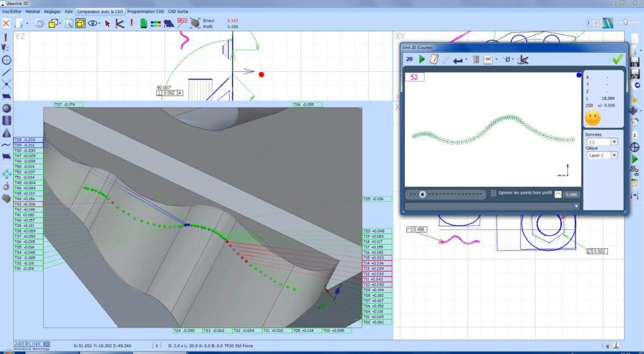Click the blue return arrow button in dialog
Viewport: 644px width, 354px height.
pos(458,60)
